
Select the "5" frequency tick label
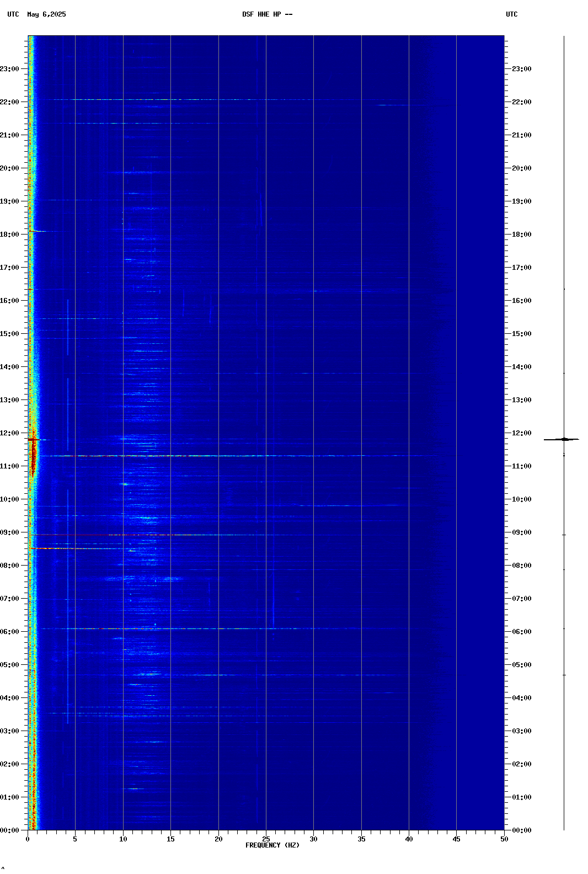(x=75, y=839)
